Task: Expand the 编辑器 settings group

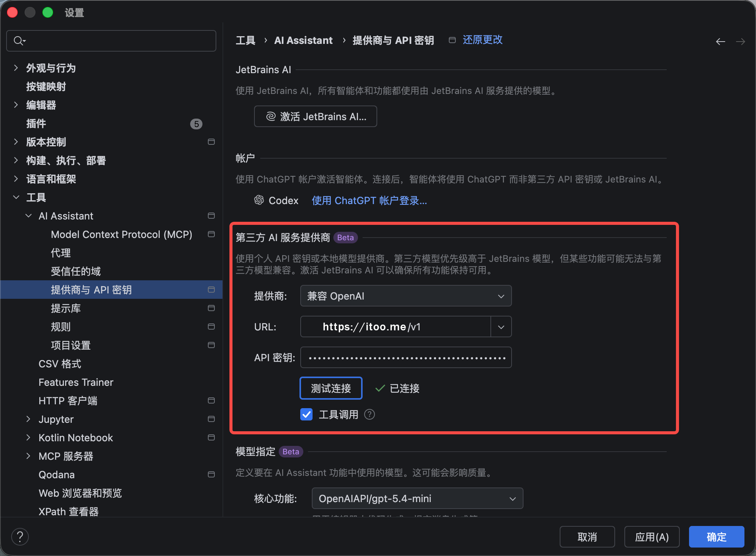Action: (x=16, y=105)
